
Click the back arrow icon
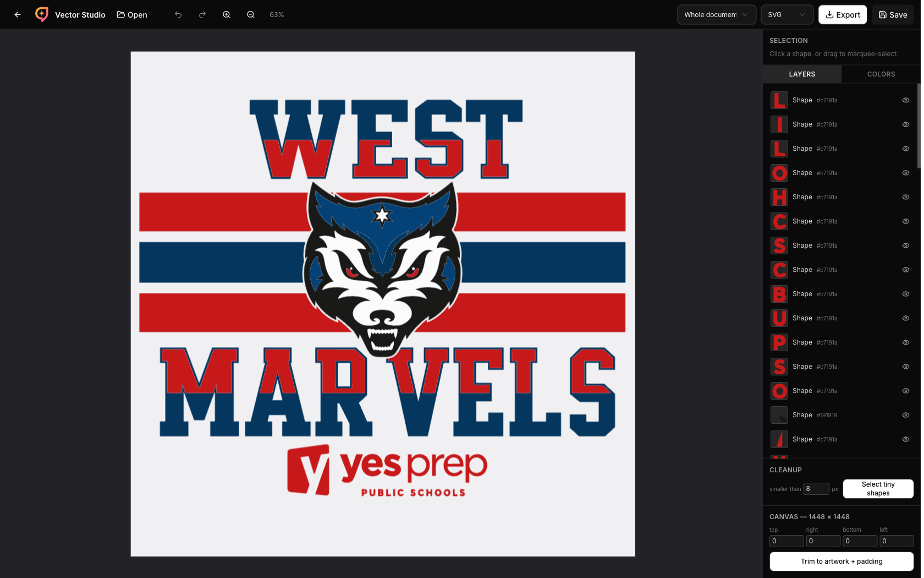pos(18,15)
